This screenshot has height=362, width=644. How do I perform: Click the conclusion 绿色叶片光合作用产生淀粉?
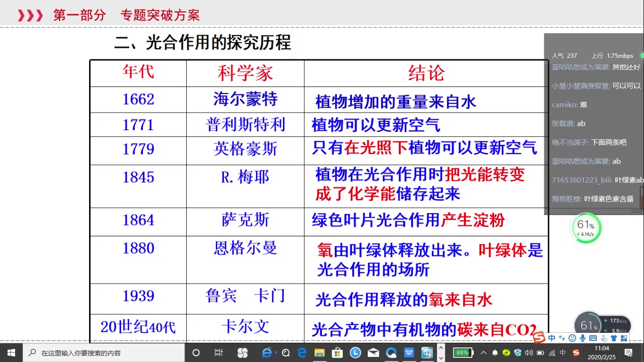[x=408, y=220]
